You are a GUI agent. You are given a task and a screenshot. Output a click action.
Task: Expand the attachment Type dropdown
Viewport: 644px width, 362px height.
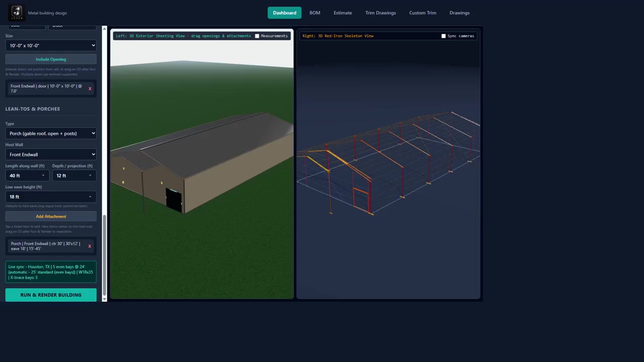[x=51, y=133]
